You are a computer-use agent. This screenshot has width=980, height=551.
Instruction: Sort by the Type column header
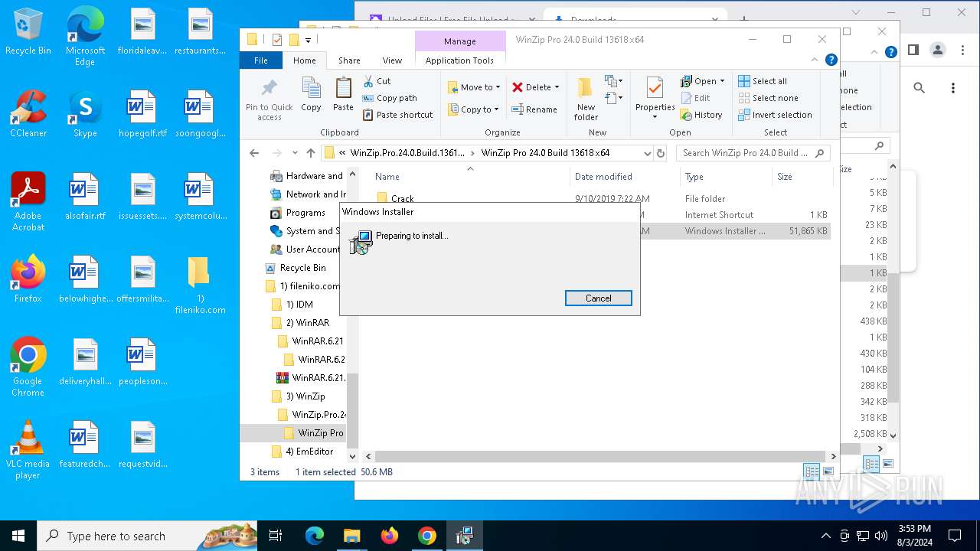(725, 177)
